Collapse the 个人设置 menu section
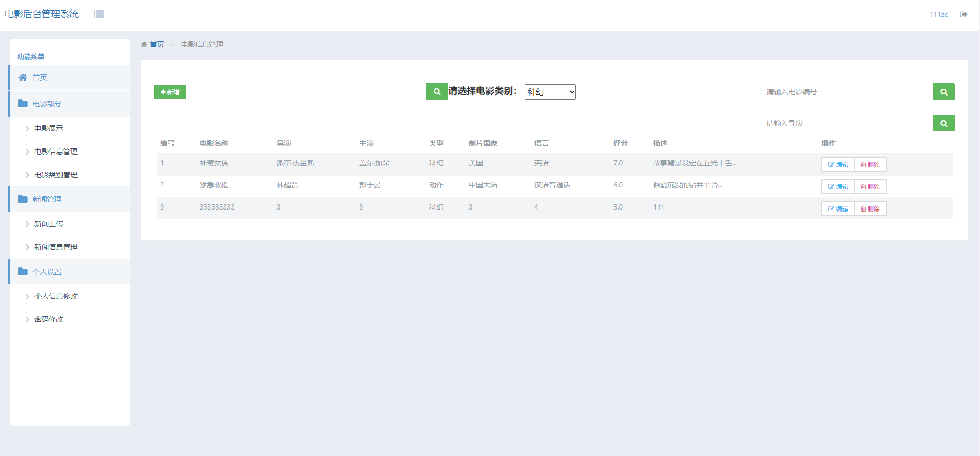This screenshot has height=456, width=980. [x=70, y=272]
